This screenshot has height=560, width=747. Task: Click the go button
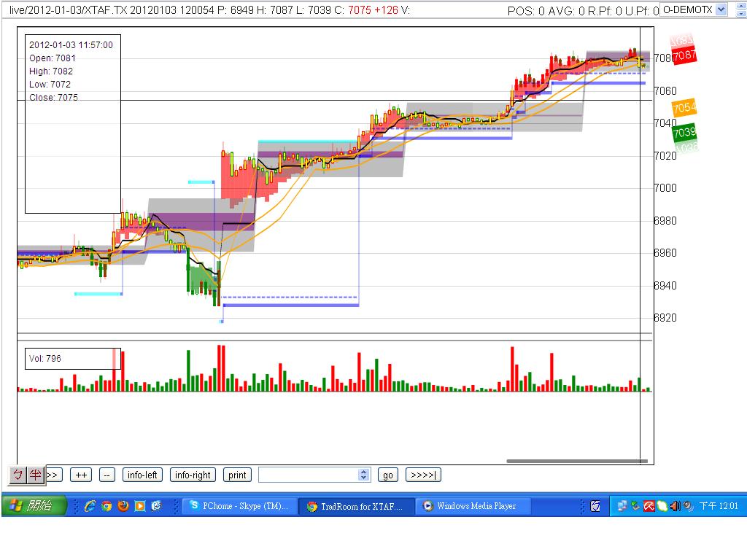(388, 475)
